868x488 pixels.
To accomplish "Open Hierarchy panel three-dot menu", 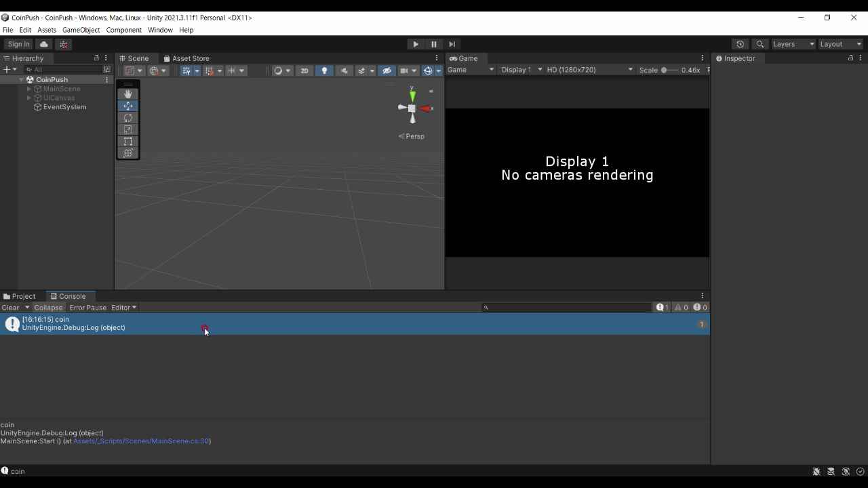I will tap(106, 58).
